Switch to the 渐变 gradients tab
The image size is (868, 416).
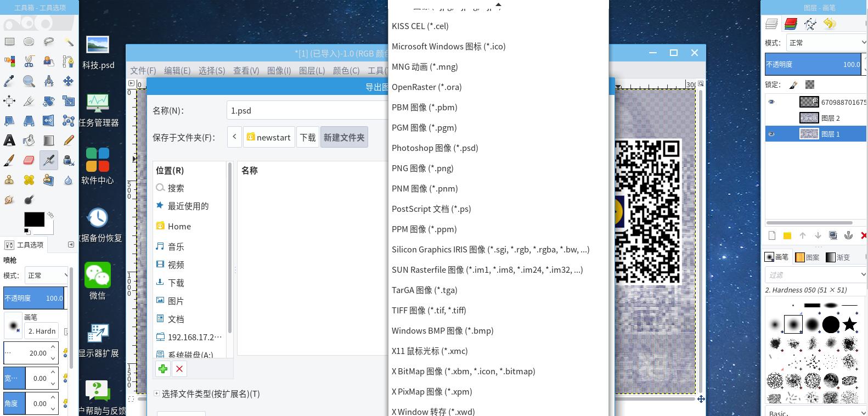[x=838, y=257]
